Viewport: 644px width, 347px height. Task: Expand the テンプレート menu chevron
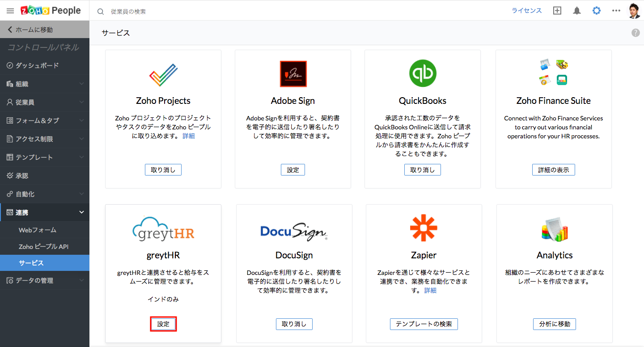coord(81,157)
